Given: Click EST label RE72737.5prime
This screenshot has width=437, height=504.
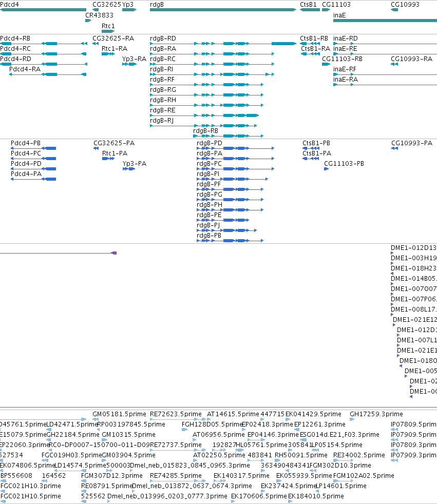Looking at the screenshot, I should [x=176, y=445].
